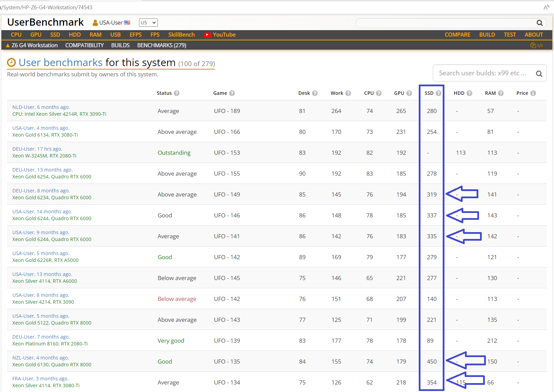
Task: Click the SSD column help icon
Action: 438,93
